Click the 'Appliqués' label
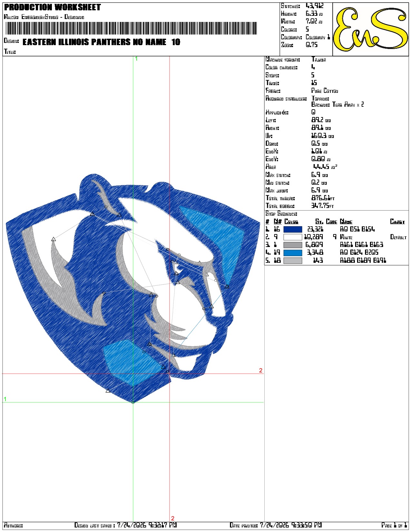Viewport: 411px width, 532px height. tap(277, 113)
